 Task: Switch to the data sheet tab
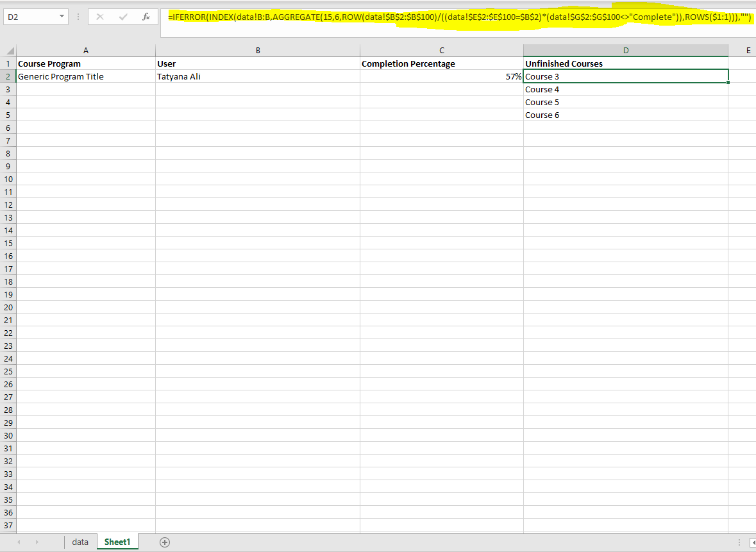[x=80, y=542]
